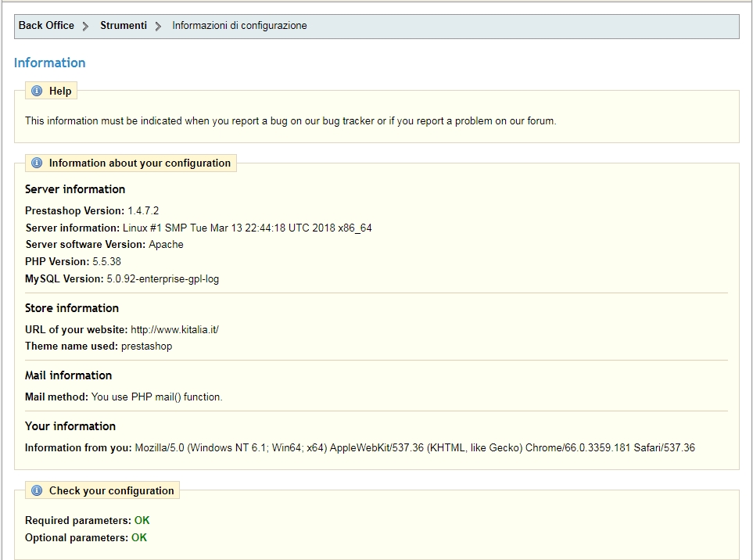Click the Mail information subheading

pos(68,375)
